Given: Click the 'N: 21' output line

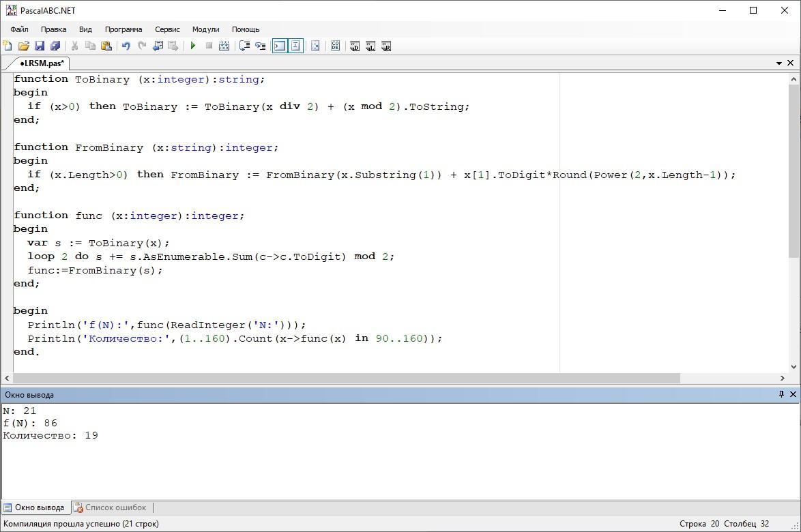Looking at the screenshot, I should pyautogui.click(x=19, y=411).
